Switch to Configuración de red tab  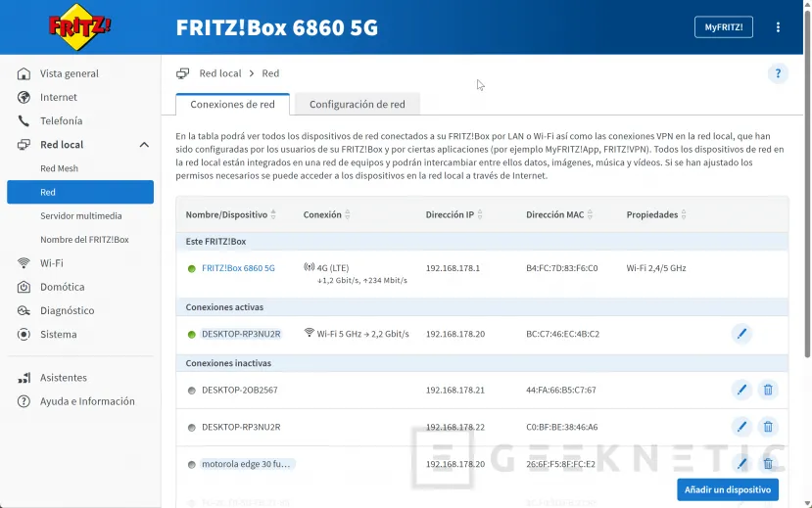pyautogui.click(x=358, y=105)
